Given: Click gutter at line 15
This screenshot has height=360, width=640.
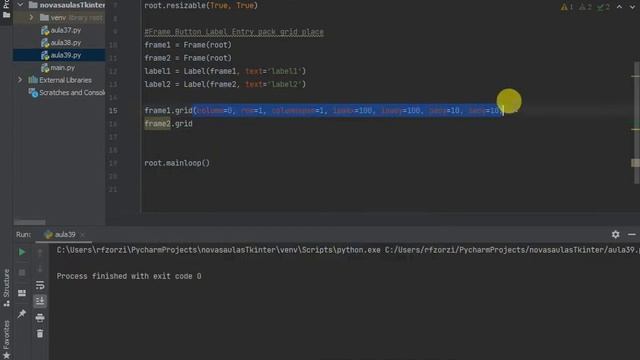Looking at the screenshot, I should click(113, 111).
